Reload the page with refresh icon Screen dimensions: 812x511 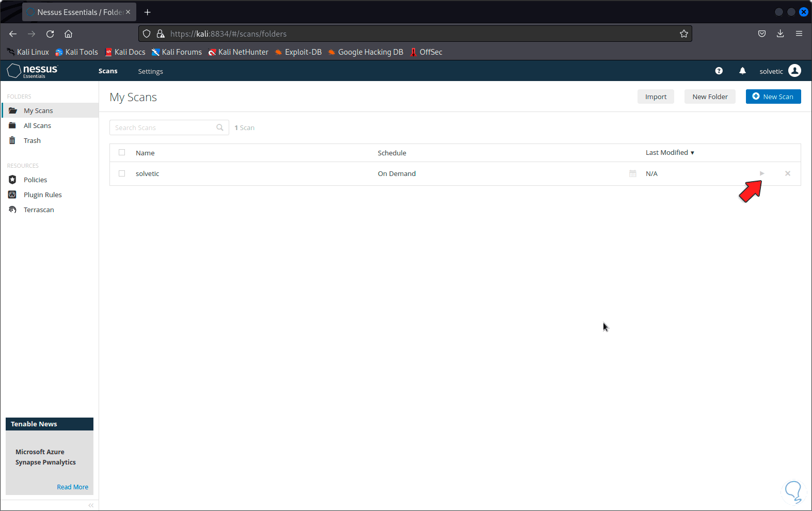(50, 34)
